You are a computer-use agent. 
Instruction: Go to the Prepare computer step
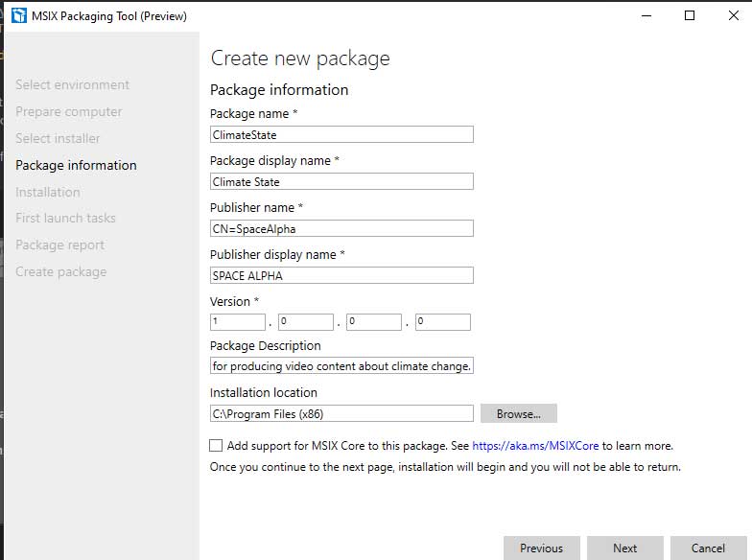68,111
